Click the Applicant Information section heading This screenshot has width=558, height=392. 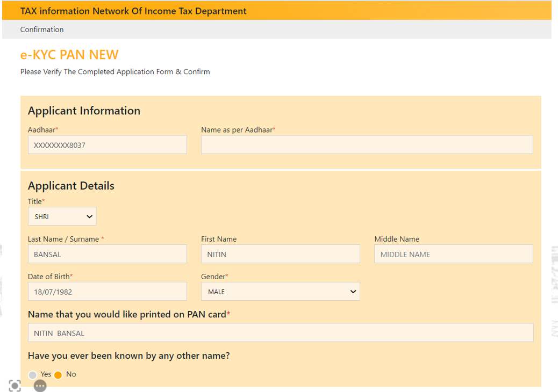pos(84,111)
